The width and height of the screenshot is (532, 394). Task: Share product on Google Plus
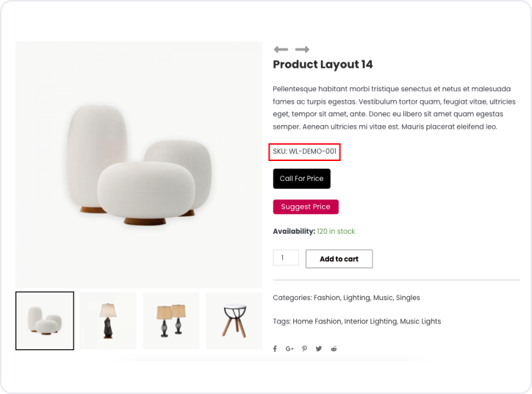click(x=290, y=348)
